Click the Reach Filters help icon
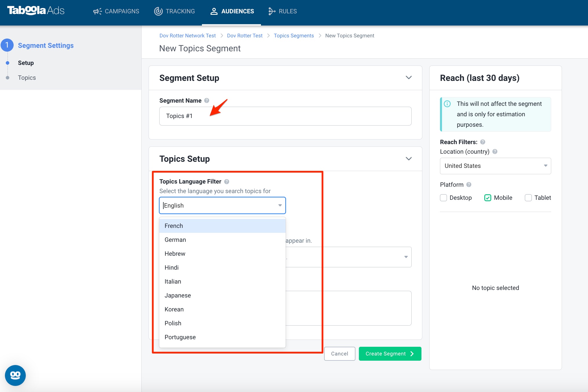Viewport: 588px width, 392px height. pos(483,142)
